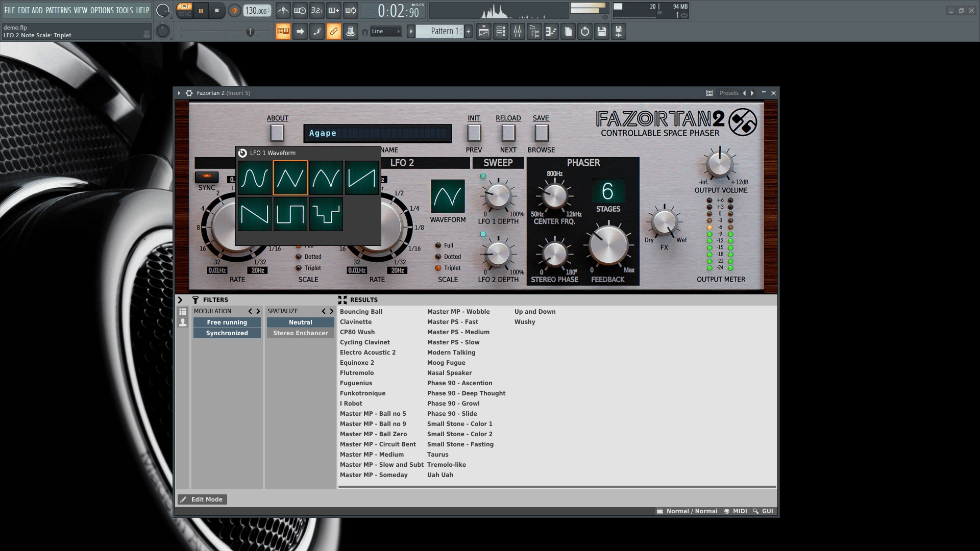Open the EDIT menu
Viewport: 980px width, 551px height.
(x=23, y=10)
